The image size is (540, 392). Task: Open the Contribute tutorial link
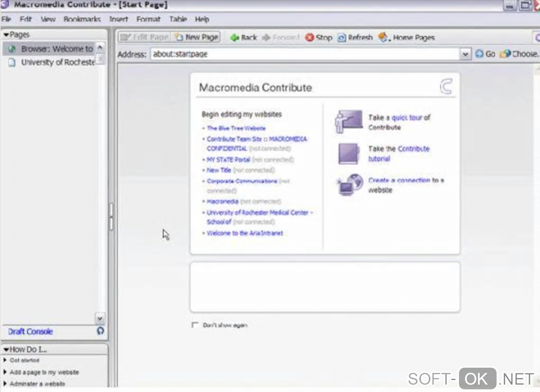point(399,154)
